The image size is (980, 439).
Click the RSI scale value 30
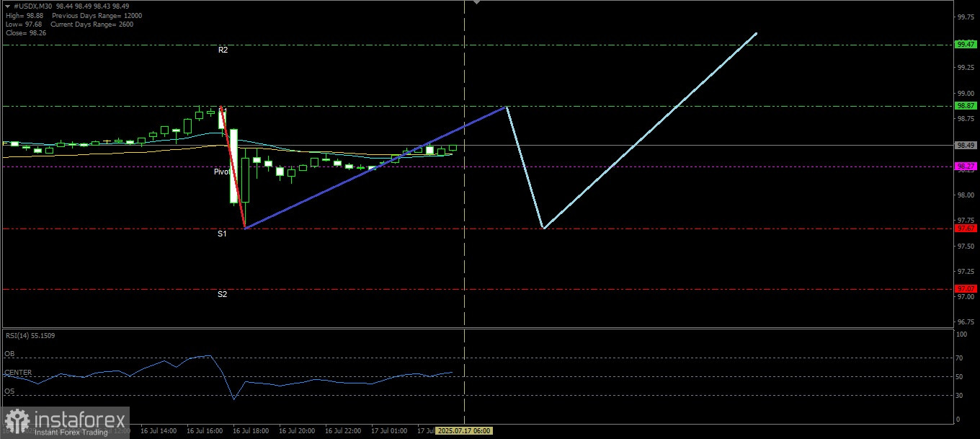click(960, 396)
